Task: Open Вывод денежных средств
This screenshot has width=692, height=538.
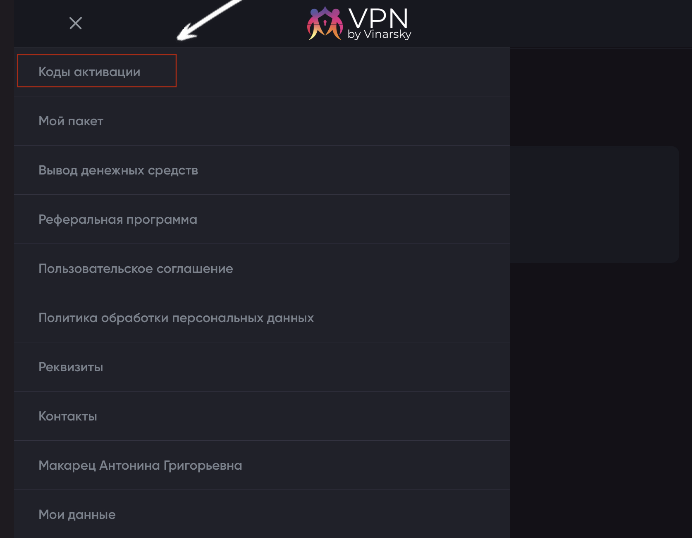Action: [118, 170]
